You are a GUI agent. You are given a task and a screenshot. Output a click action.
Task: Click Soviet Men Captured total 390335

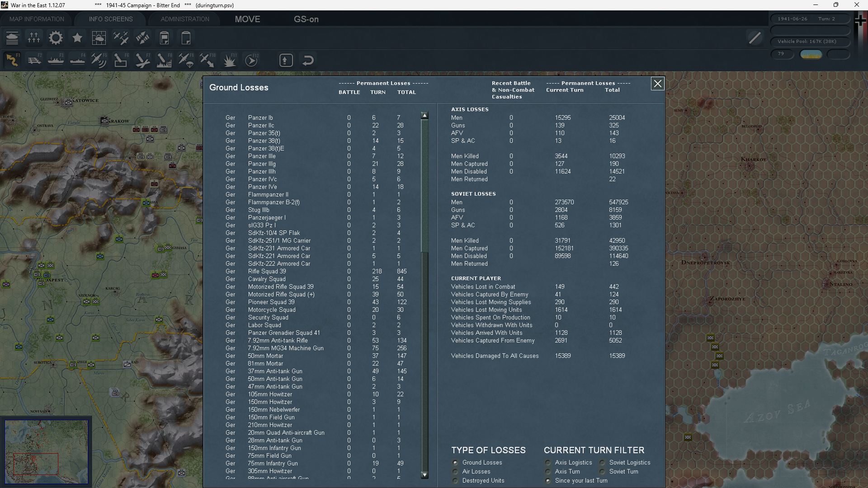[x=618, y=248]
